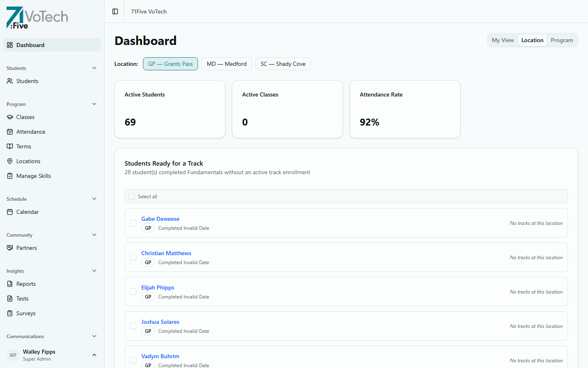Collapse the Walley Fipps profile expander
Image resolution: width=588 pixels, height=368 pixels.
tap(94, 355)
